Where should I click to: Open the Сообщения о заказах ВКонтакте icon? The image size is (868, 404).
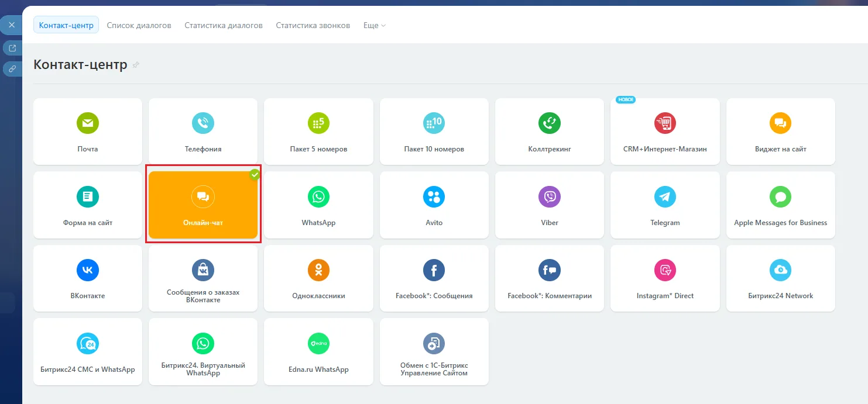pyautogui.click(x=203, y=270)
